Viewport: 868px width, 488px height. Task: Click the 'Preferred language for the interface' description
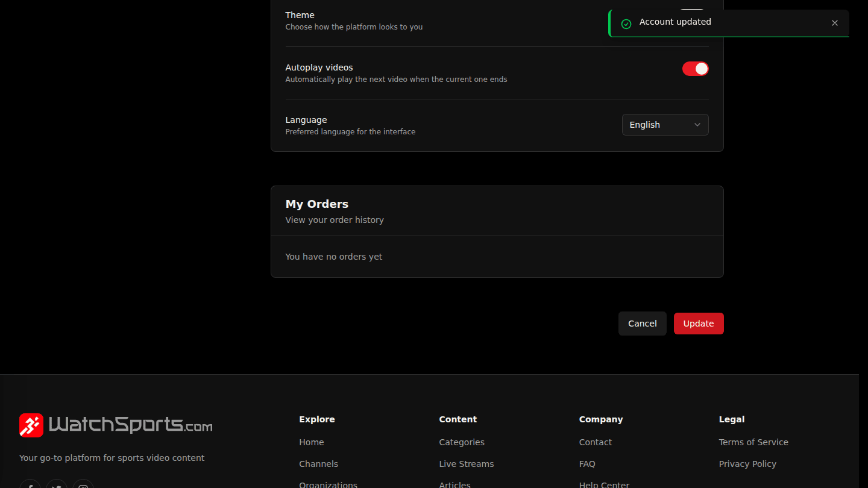tap(350, 132)
